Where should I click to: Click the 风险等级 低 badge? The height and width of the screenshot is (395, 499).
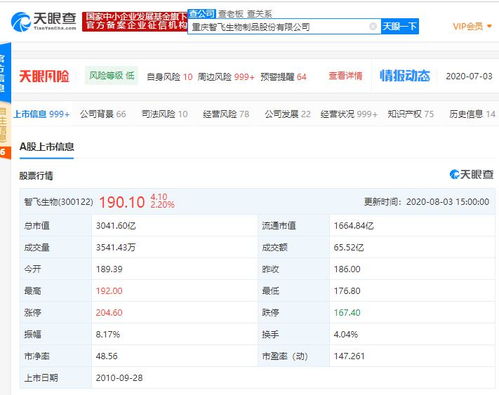tap(111, 76)
